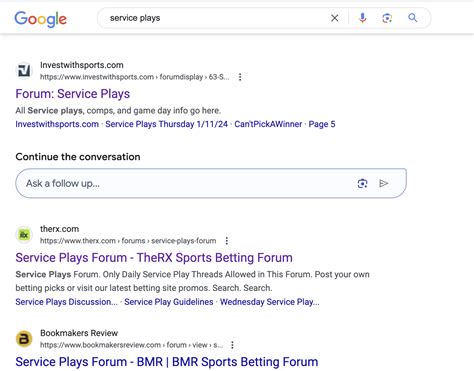Open the three-dot menu for the Bookmakers Review result

[232, 345]
